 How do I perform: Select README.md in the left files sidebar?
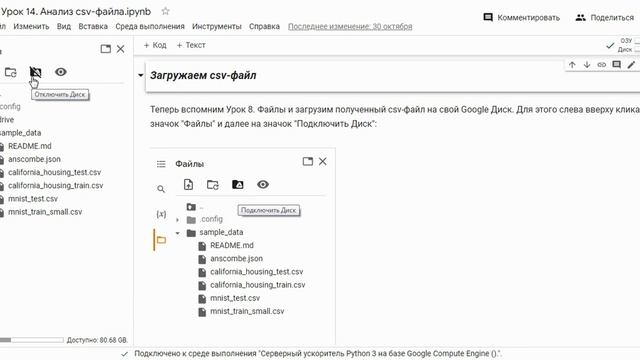29,146
